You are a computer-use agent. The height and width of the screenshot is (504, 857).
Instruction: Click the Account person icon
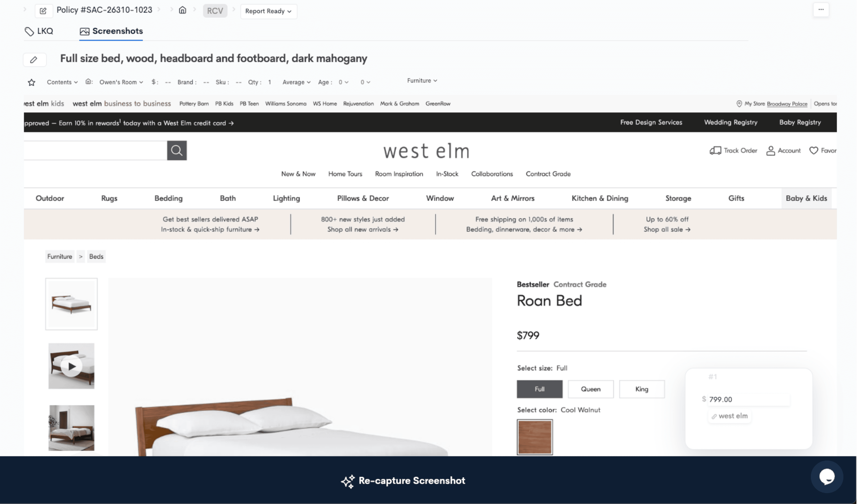click(771, 150)
